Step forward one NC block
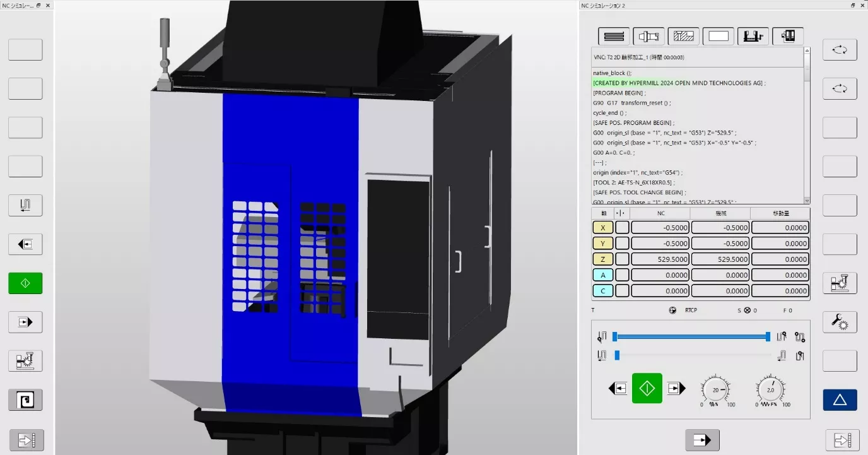Screen dimensions: 868x455 click(x=676, y=388)
